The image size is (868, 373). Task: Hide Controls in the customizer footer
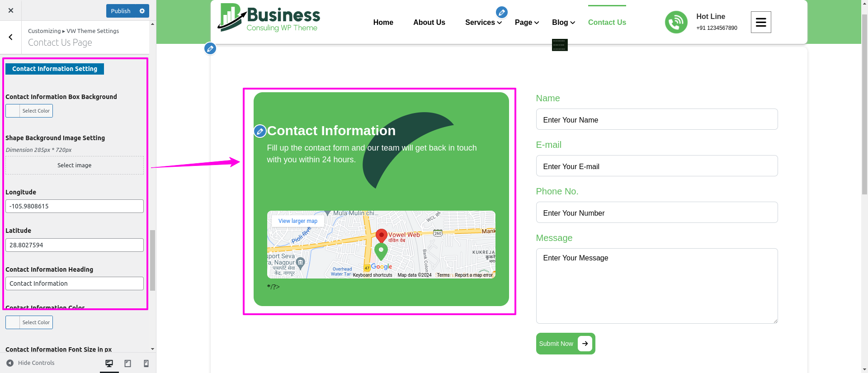[30, 363]
